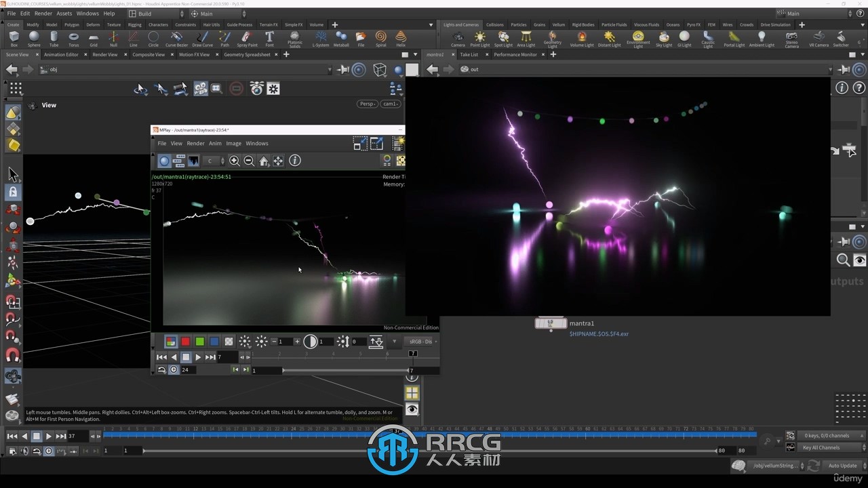Play forward on the main timeline
The width and height of the screenshot is (868, 488).
point(49,436)
